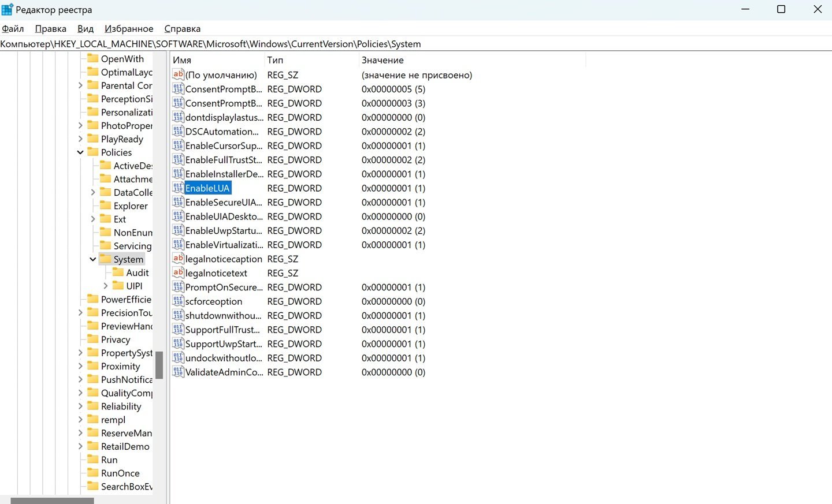Click the icon beside shutdownwithou... value

tap(178, 315)
